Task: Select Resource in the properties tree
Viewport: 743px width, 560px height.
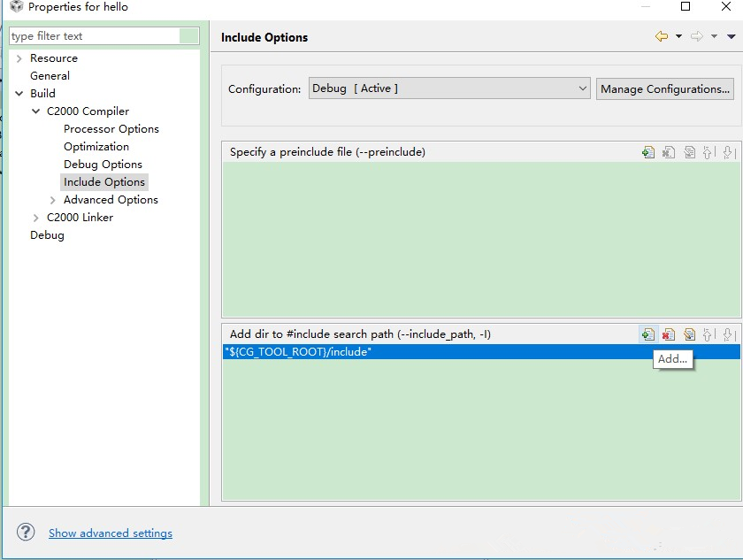Action: pos(54,58)
